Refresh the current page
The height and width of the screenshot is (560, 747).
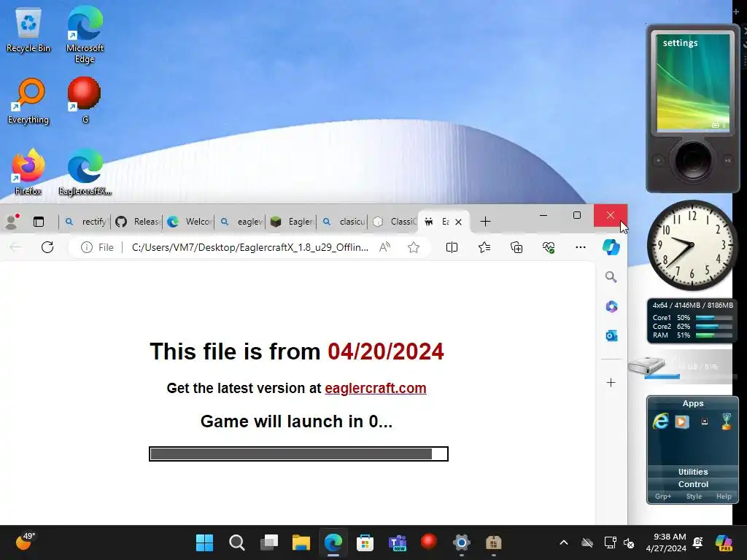[47, 247]
